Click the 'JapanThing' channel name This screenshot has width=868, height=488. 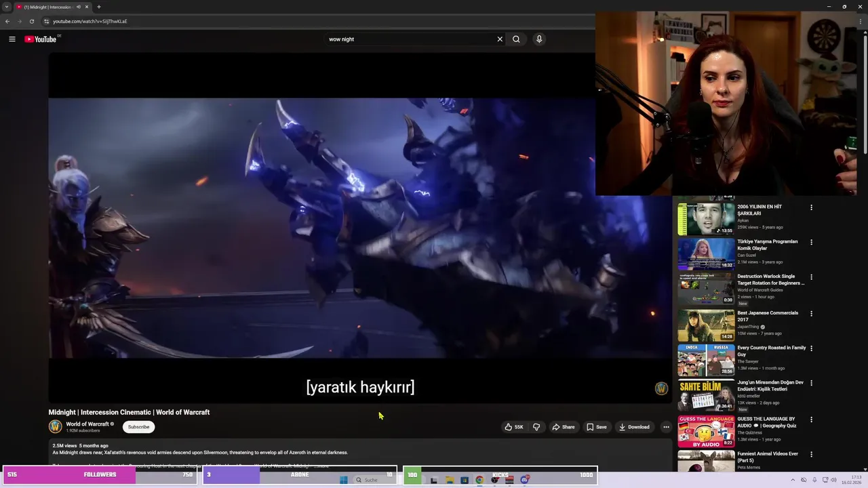tap(749, 327)
